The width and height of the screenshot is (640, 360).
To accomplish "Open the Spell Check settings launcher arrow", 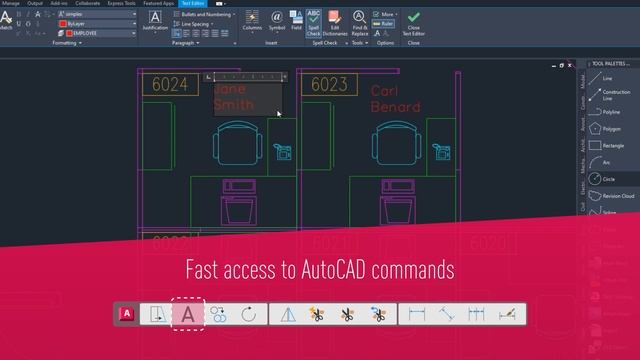I will (x=347, y=43).
